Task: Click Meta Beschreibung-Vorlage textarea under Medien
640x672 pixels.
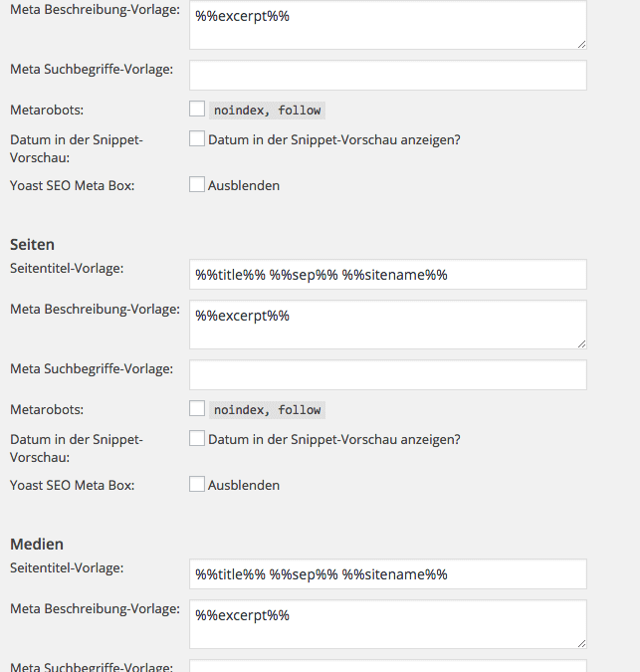Action: pos(387,624)
